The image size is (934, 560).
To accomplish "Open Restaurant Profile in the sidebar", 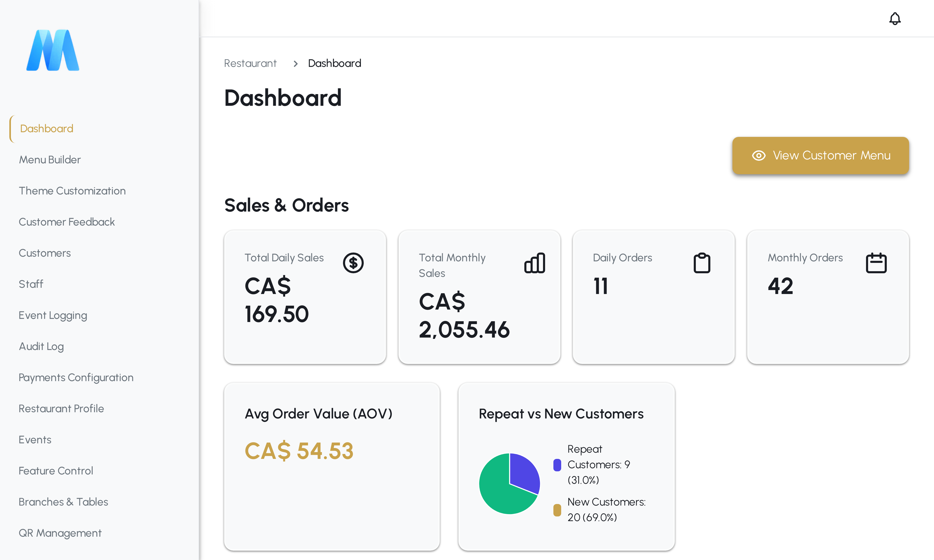I will click(61, 409).
